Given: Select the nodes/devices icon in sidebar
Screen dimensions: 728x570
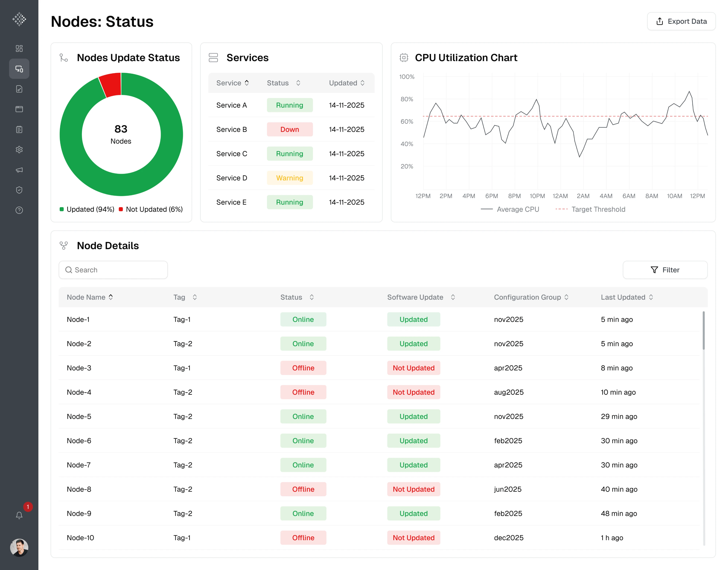Looking at the screenshot, I should [x=19, y=69].
